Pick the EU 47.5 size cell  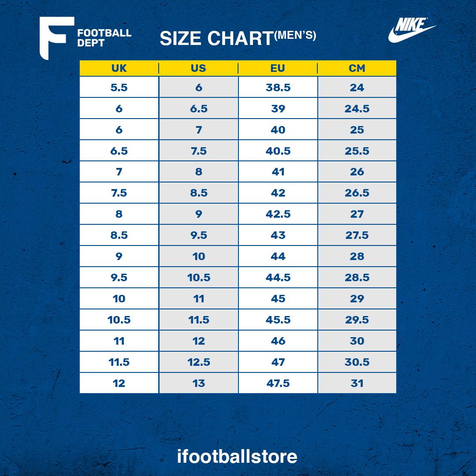(x=278, y=383)
